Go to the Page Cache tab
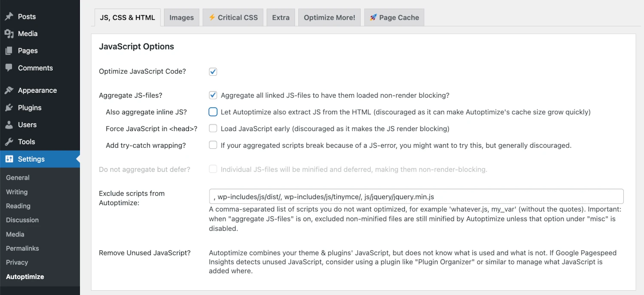The image size is (644, 295). click(395, 18)
